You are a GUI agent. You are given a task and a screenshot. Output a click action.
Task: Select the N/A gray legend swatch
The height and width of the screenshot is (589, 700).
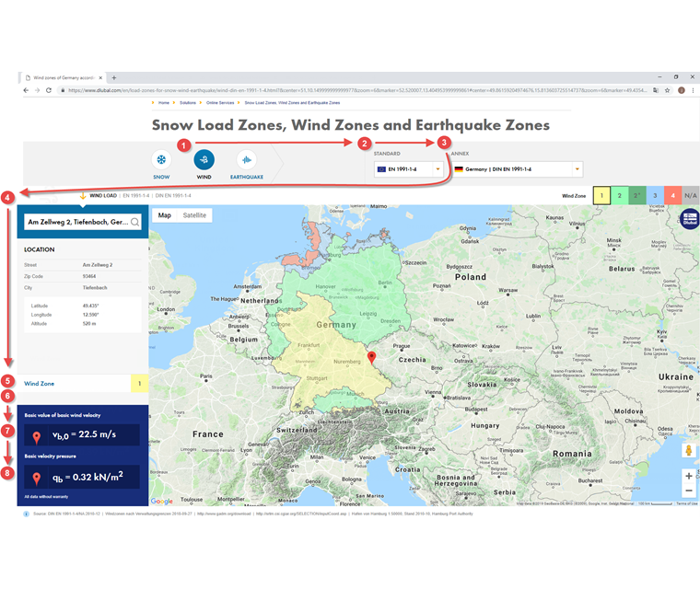691,195
